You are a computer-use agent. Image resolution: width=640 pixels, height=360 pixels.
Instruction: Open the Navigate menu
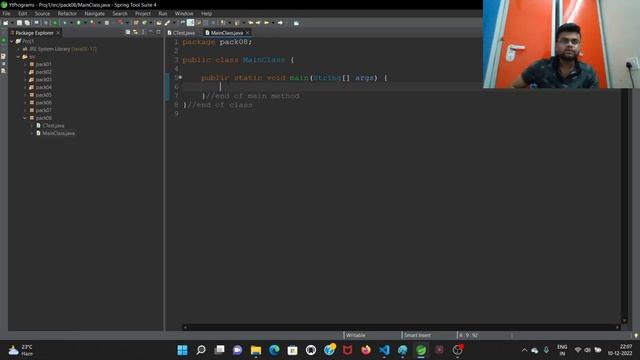[x=95, y=13]
